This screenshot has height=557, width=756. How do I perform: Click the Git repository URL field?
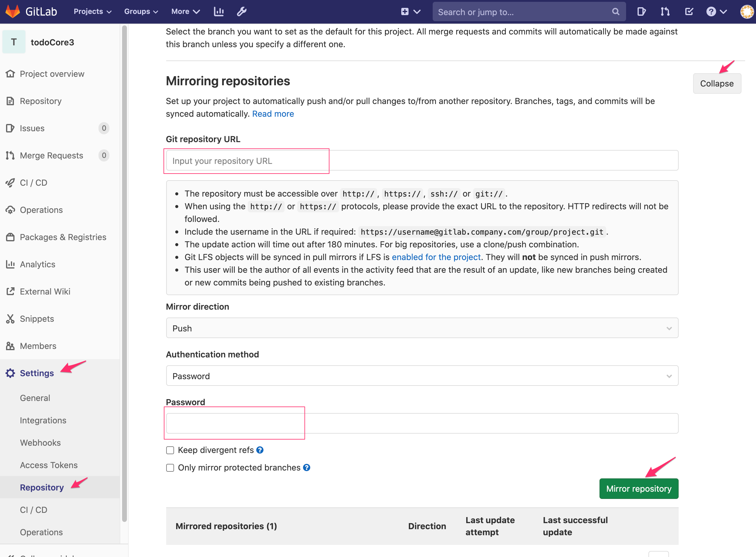pos(422,161)
